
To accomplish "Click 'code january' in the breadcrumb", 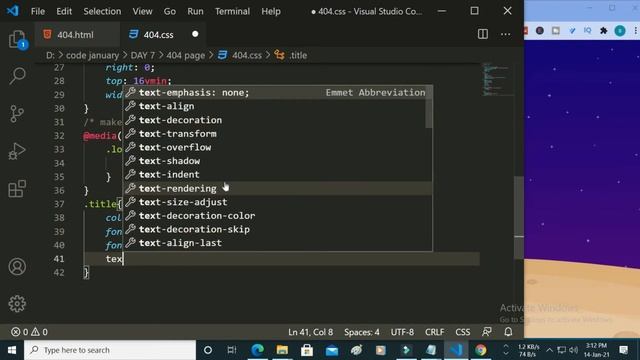I will (92, 55).
